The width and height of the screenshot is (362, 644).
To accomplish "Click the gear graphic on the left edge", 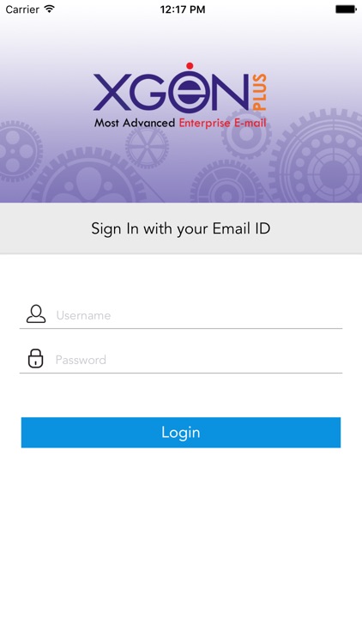I will click(20, 151).
